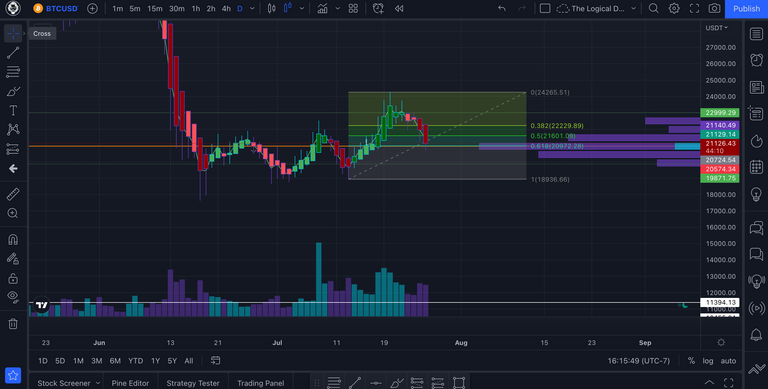Open the user profile avatar menu
This screenshot has height=389, width=768.
point(13,8)
